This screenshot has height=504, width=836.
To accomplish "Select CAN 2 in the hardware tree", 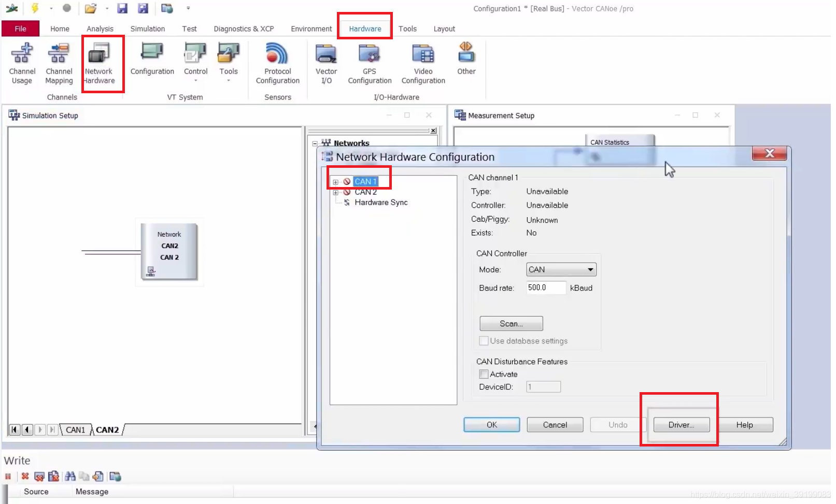I will 365,192.
